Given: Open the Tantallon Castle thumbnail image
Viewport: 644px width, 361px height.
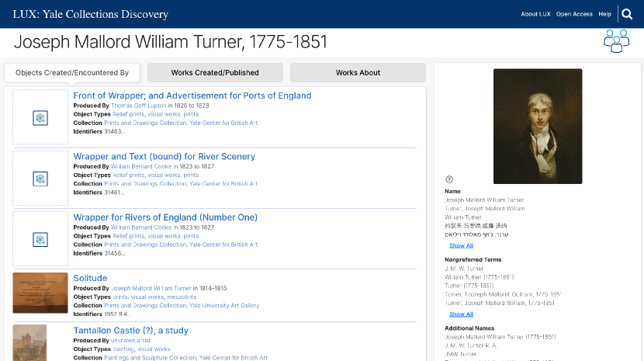Looking at the screenshot, I should click(x=29, y=343).
